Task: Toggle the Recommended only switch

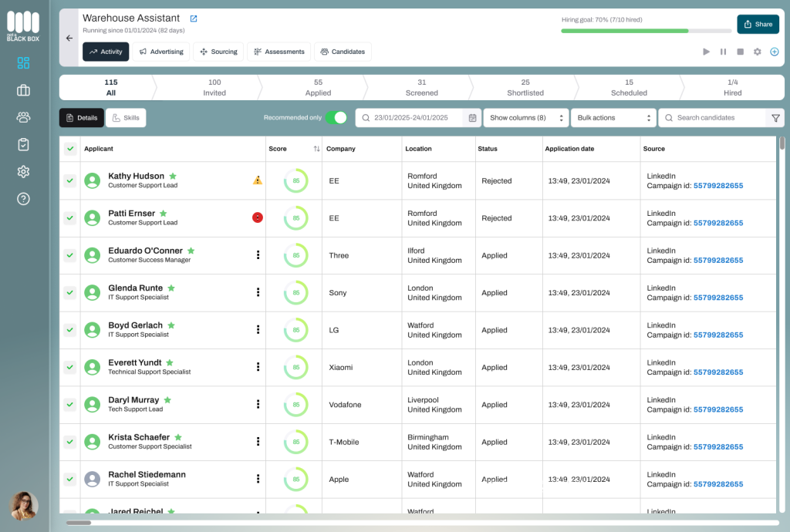Action: click(336, 118)
